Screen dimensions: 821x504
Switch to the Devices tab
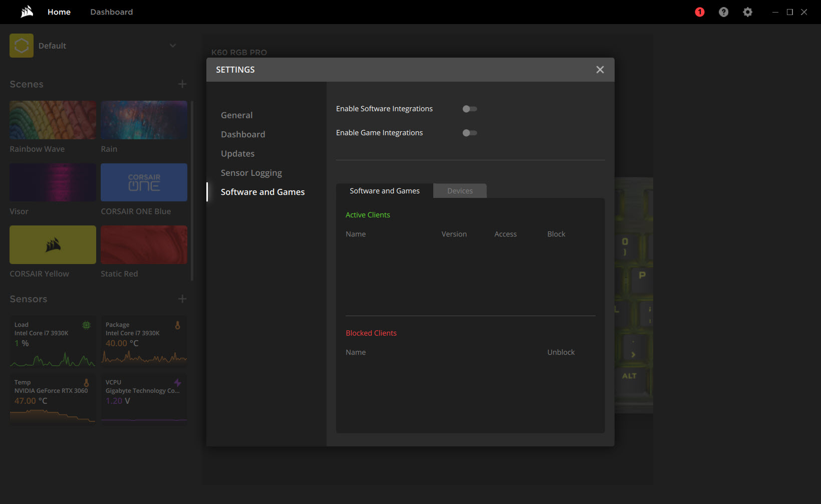[460, 191]
